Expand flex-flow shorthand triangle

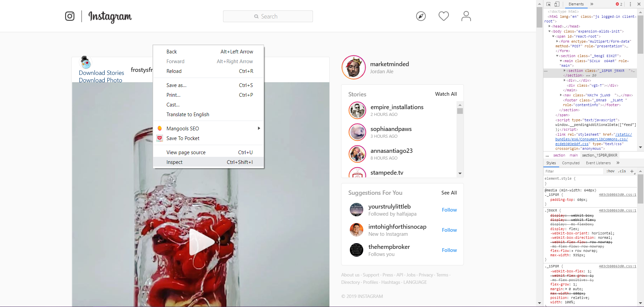(x=573, y=251)
